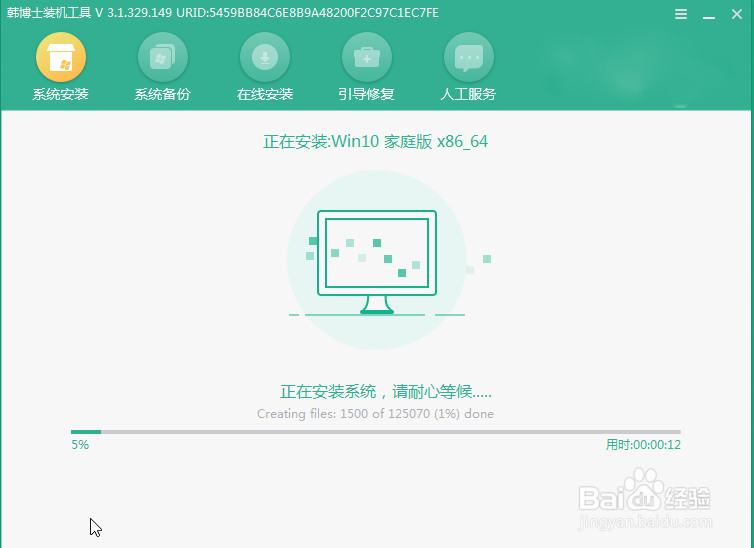Click the 正在安装:Win10 家庭版 x86_64 heading
Viewport: 754px width, 548px height.
(x=376, y=141)
